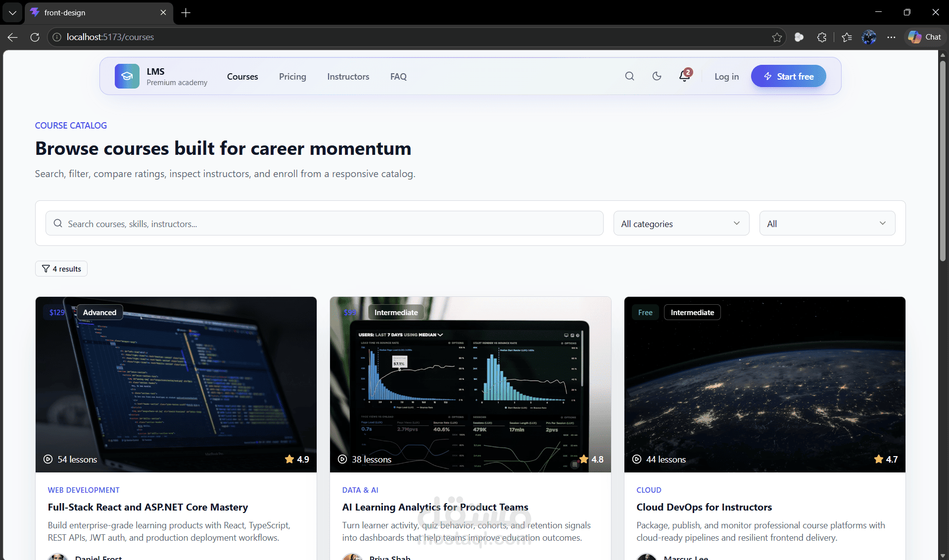Toggle dark mode with the moon icon

coord(657,76)
